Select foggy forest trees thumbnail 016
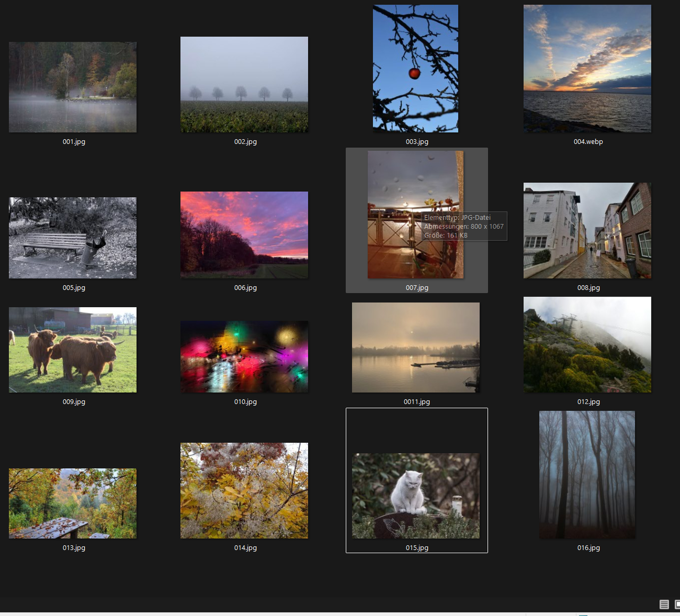This screenshot has width=680, height=616. click(x=587, y=475)
